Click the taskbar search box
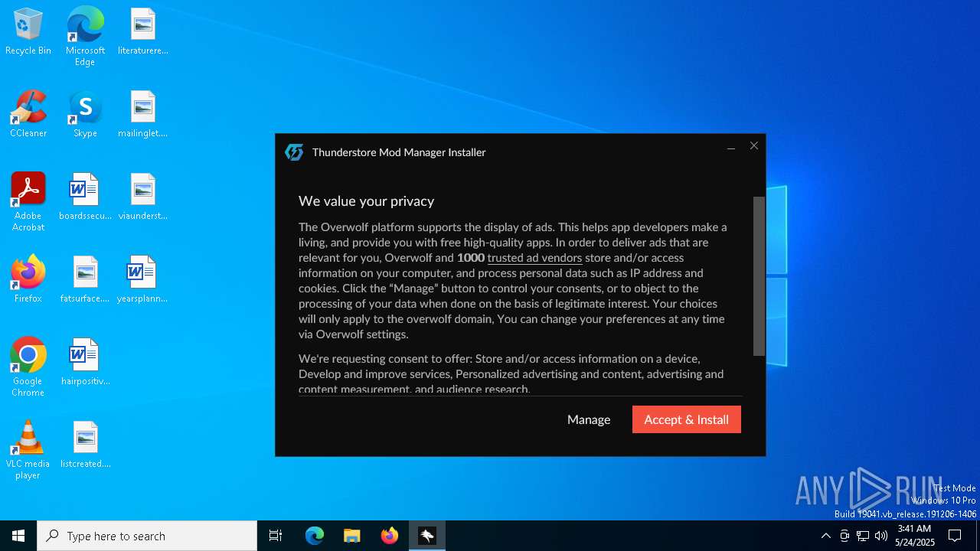 coord(147,536)
